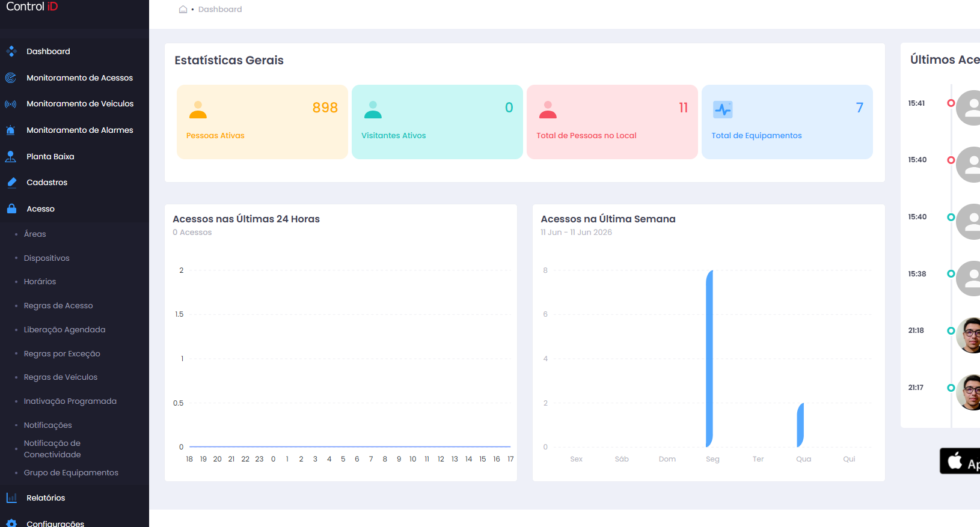Click the Pessoas Ativas card label
Screen dimensions: 980x527
click(x=215, y=135)
